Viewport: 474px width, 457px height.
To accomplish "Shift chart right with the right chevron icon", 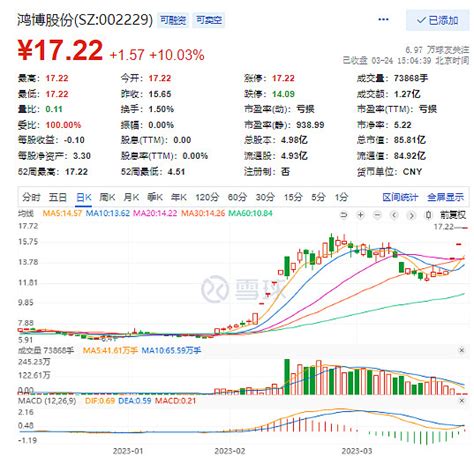I will (x=411, y=215).
